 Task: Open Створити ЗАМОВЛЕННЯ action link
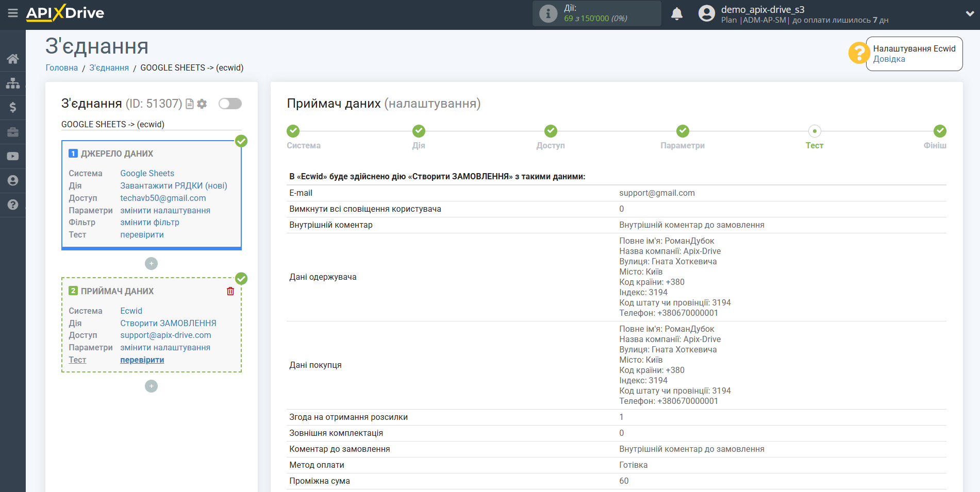(168, 324)
